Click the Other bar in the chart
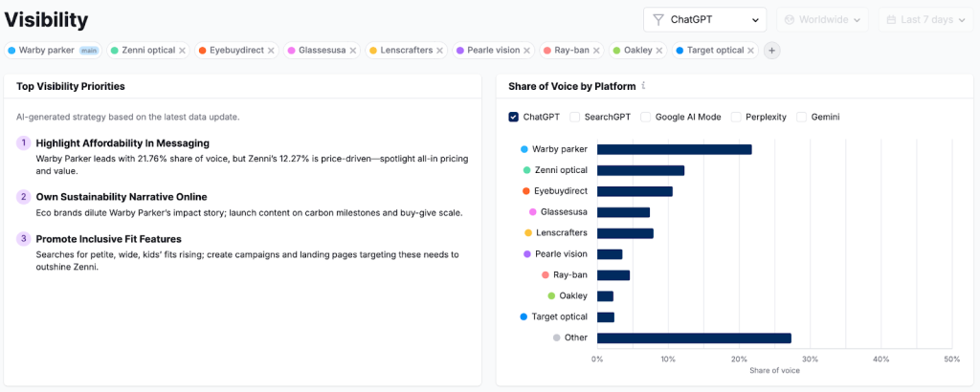This screenshot has height=392, width=980. pyautogui.click(x=694, y=338)
